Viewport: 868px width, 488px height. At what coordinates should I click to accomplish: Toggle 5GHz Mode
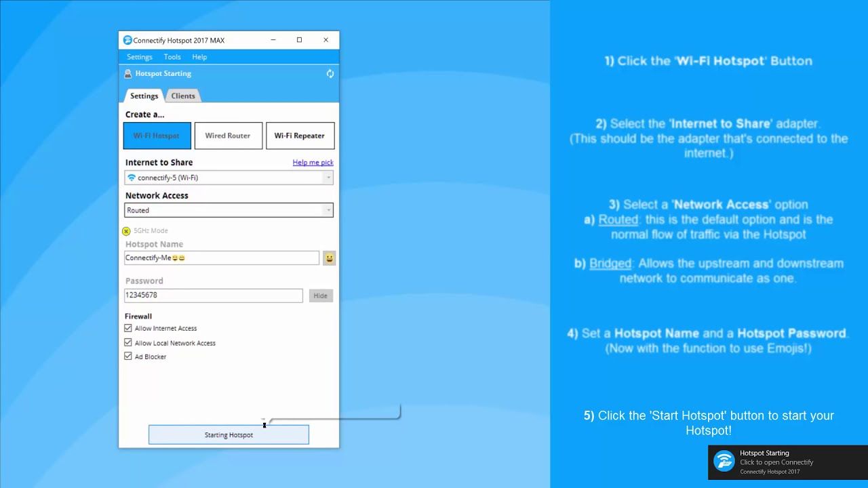pyautogui.click(x=126, y=230)
